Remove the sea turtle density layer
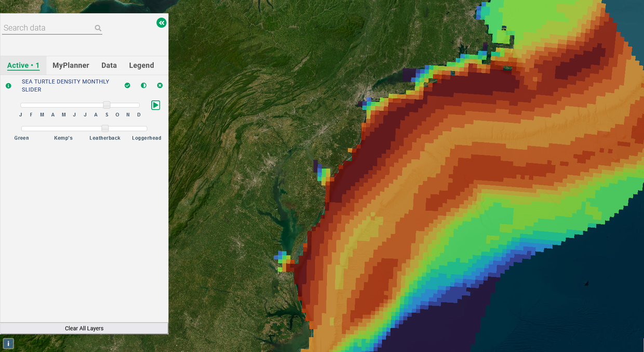This screenshot has height=352, width=644. [x=160, y=85]
